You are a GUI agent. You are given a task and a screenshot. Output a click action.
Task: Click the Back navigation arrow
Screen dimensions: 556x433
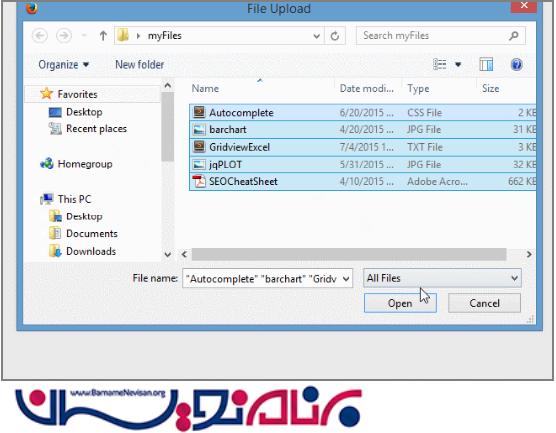[40, 35]
